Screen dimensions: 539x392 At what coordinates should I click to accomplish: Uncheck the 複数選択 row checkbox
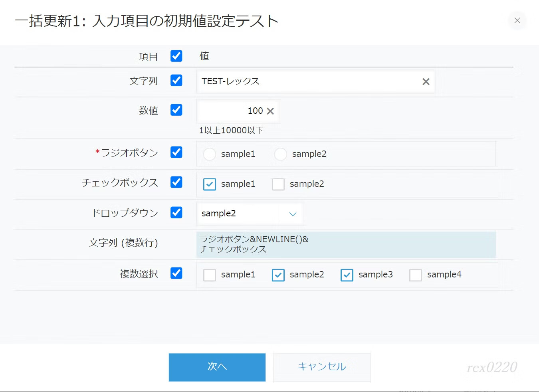[x=176, y=273]
